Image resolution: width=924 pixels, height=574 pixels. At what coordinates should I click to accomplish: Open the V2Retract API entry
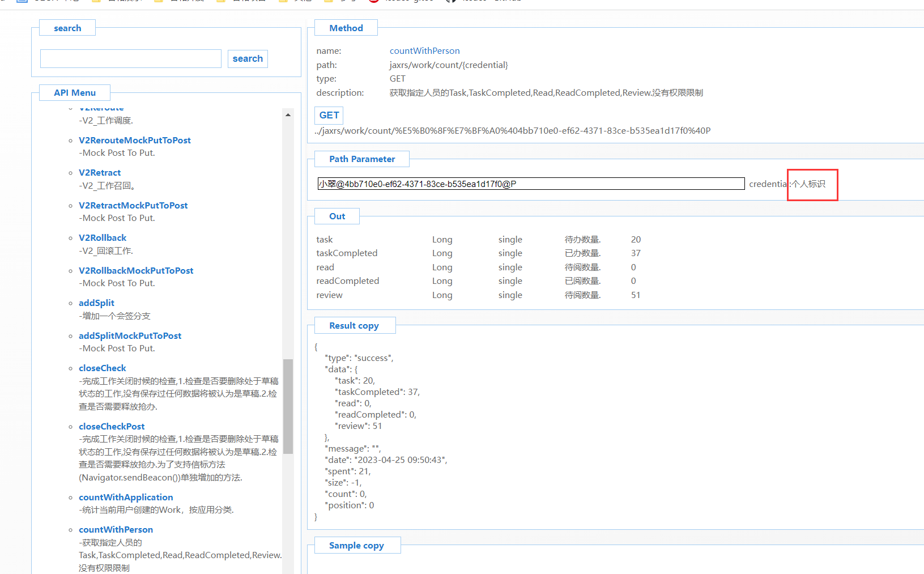(100, 173)
